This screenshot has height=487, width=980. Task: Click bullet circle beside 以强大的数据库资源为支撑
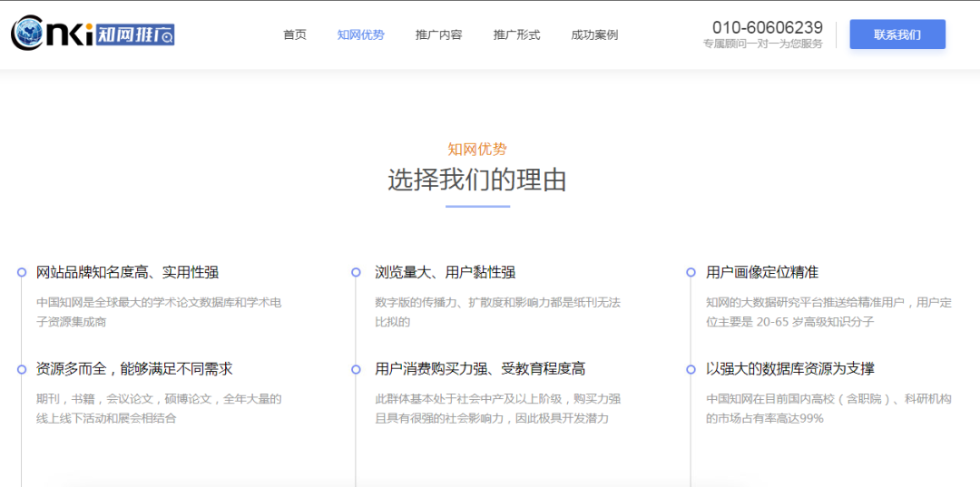click(691, 369)
